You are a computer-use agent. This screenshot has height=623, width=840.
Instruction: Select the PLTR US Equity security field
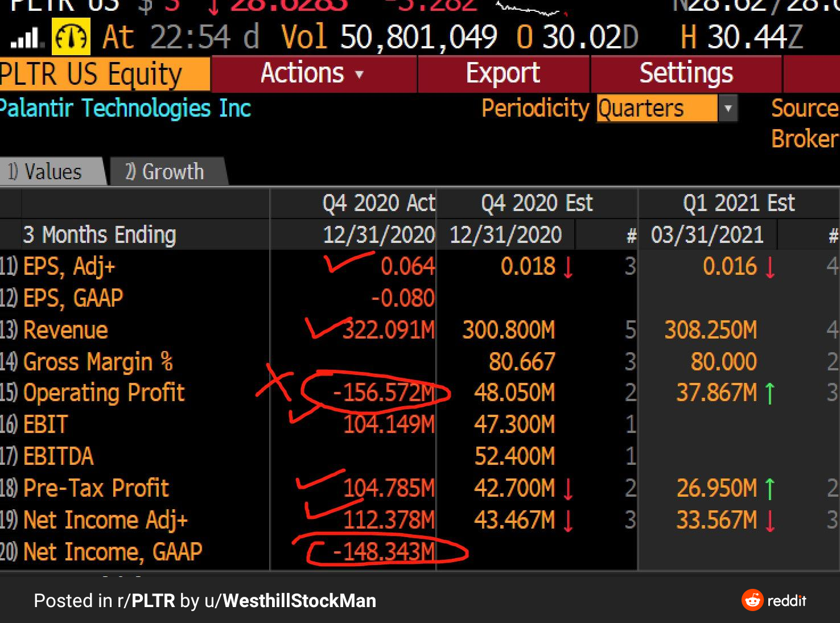coord(104,74)
